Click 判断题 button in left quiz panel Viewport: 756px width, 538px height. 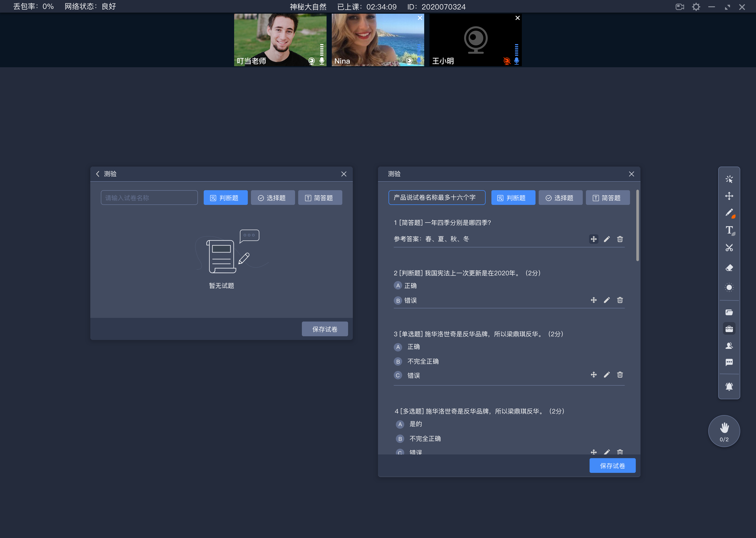pyautogui.click(x=225, y=197)
